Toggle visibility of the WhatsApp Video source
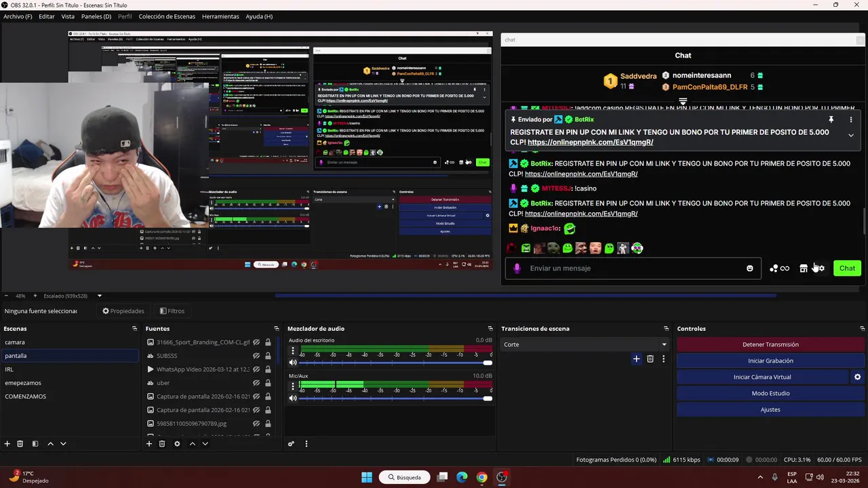The image size is (868, 488). (256, 369)
